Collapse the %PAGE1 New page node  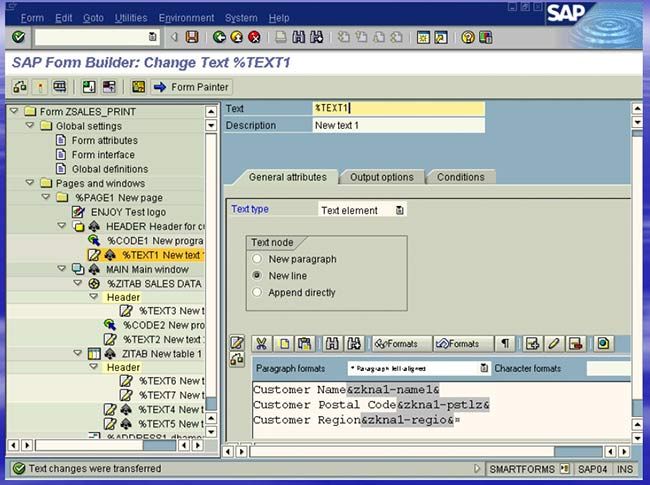[46, 197]
